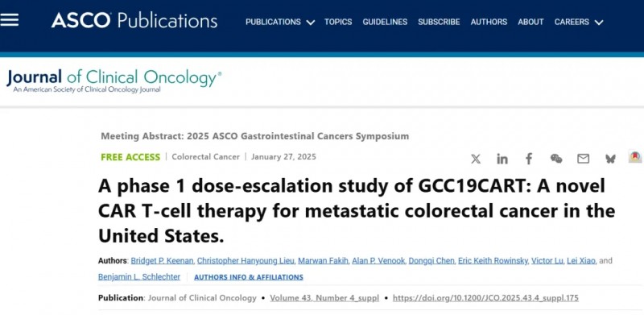This screenshot has width=644, height=315.
Task: Open the Authors navigation item
Action: click(x=489, y=23)
